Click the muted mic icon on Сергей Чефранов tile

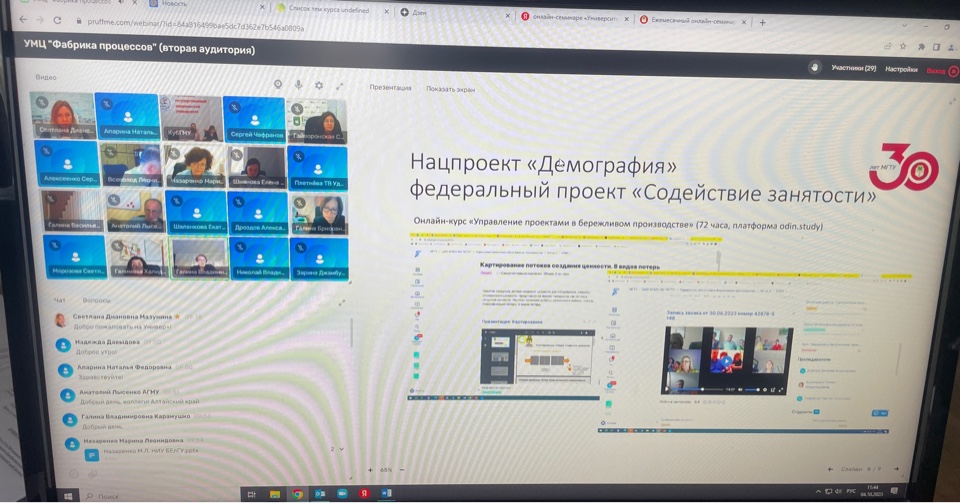[234, 107]
